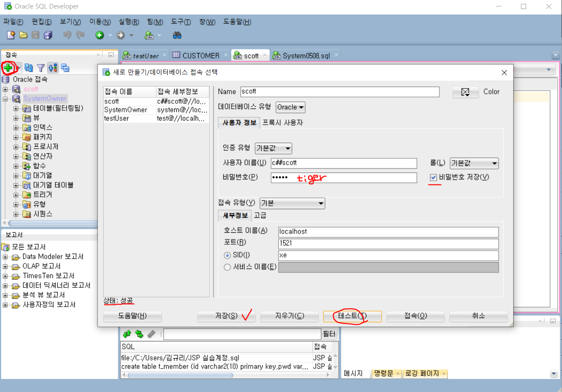Open the Role dropdown
Image resolution: width=562 pixels, height=392 pixels.
point(474,163)
